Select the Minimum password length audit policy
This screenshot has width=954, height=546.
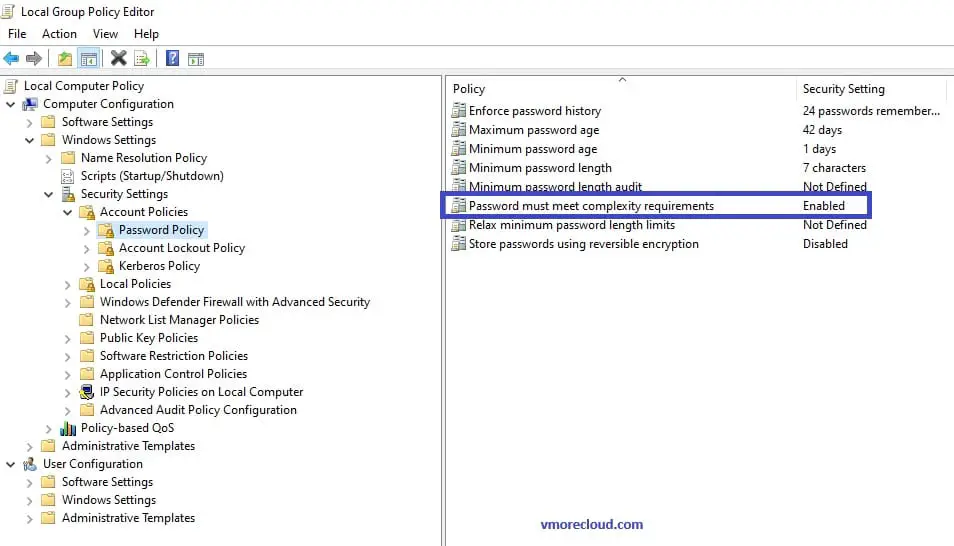click(555, 187)
